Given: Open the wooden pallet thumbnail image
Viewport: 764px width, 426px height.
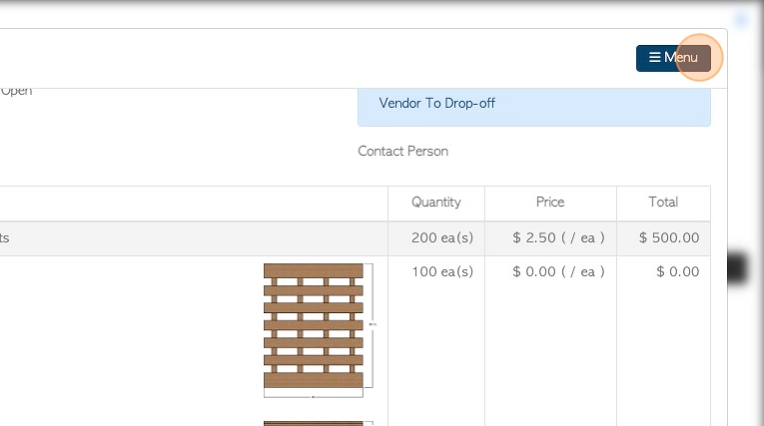Looking at the screenshot, I should click(313, 326).
